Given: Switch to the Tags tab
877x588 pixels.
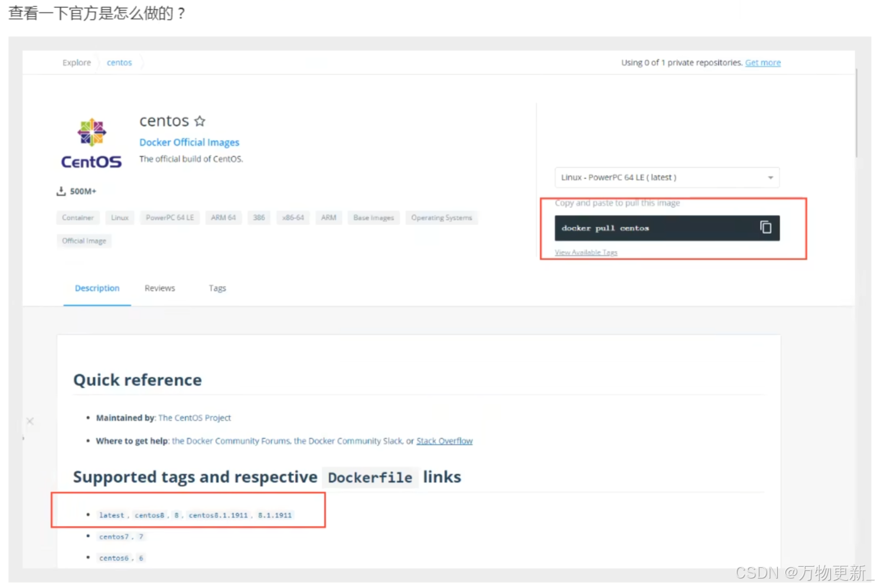Looking at the screenshot, I should tap(217, 288).
